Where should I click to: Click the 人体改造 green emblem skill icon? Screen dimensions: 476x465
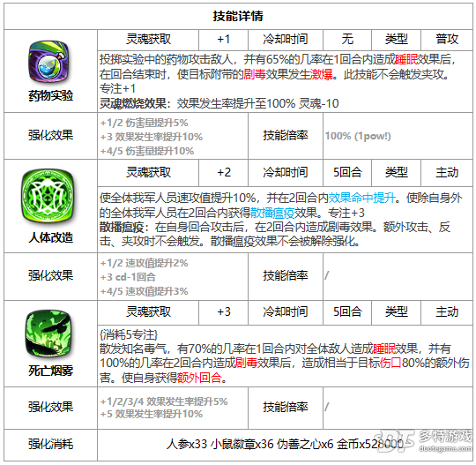click(x=48, y=196)
